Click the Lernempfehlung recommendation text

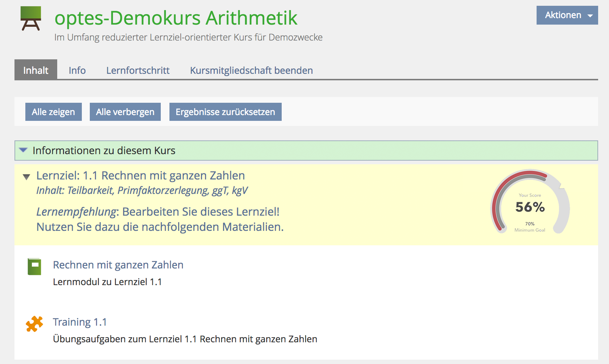pos(160,219)
